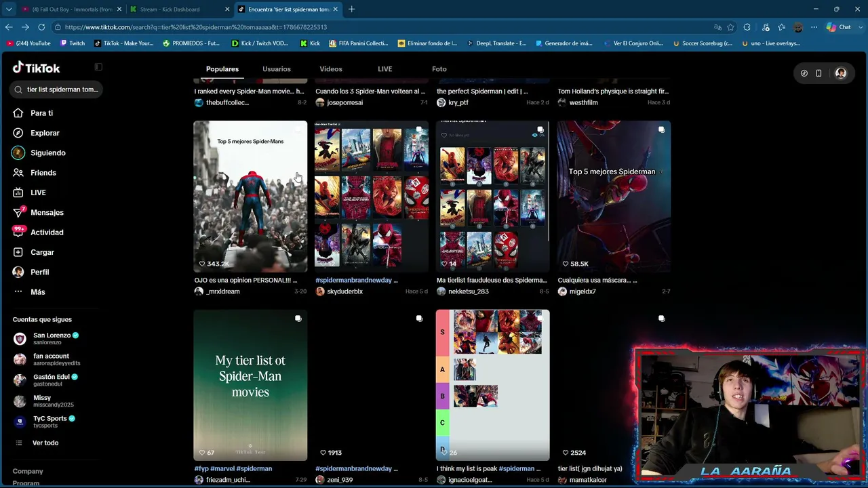Expand the browser tab search dropdown
This screenshot has width=868, height=488.
click(x=9, y=9)
